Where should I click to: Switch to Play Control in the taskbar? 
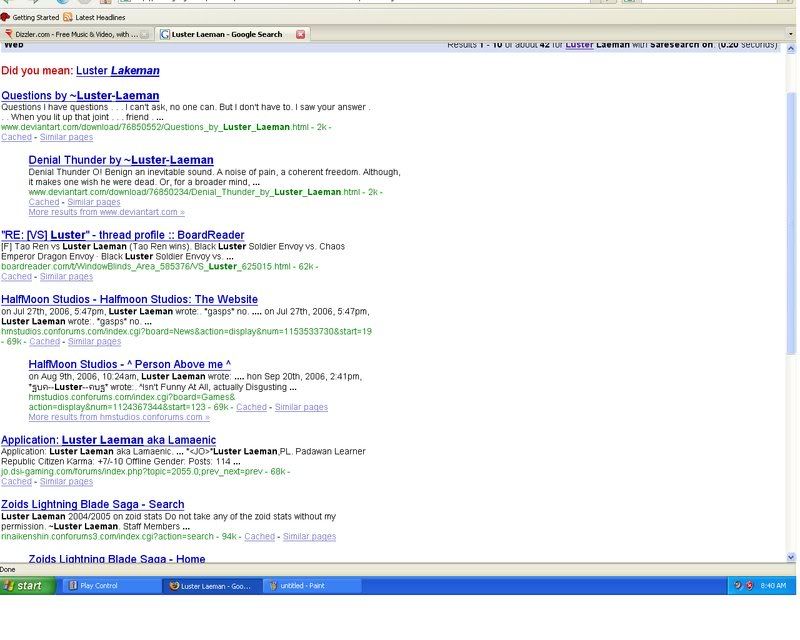(111, 586)
